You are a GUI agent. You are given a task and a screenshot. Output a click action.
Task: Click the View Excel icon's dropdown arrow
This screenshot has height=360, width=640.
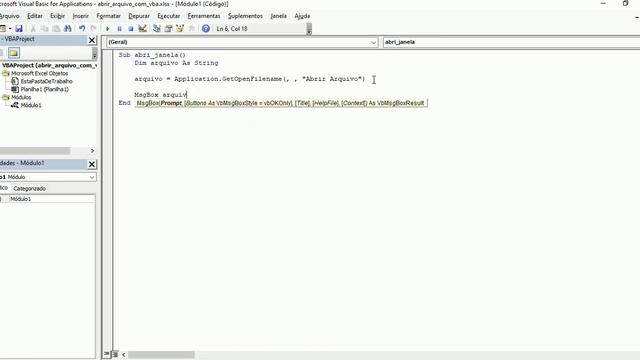click(x=10, y=29)
